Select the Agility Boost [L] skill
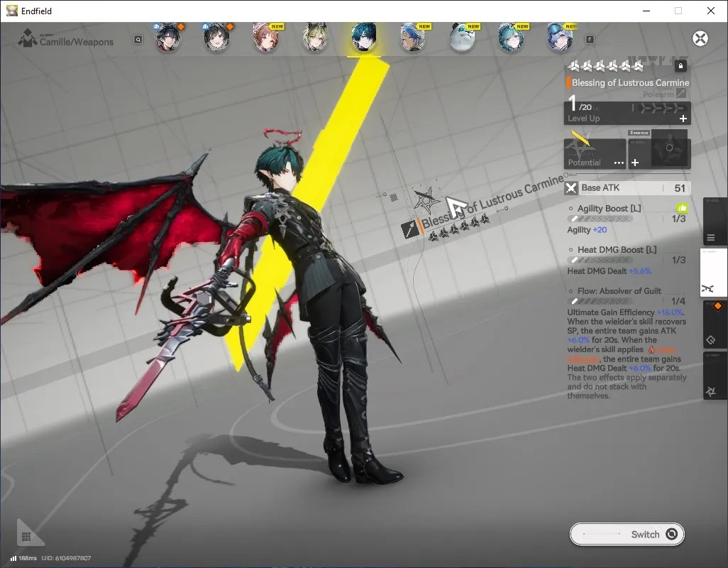The height and width of the screenshot is (568, 728). [x=609, y=209]
